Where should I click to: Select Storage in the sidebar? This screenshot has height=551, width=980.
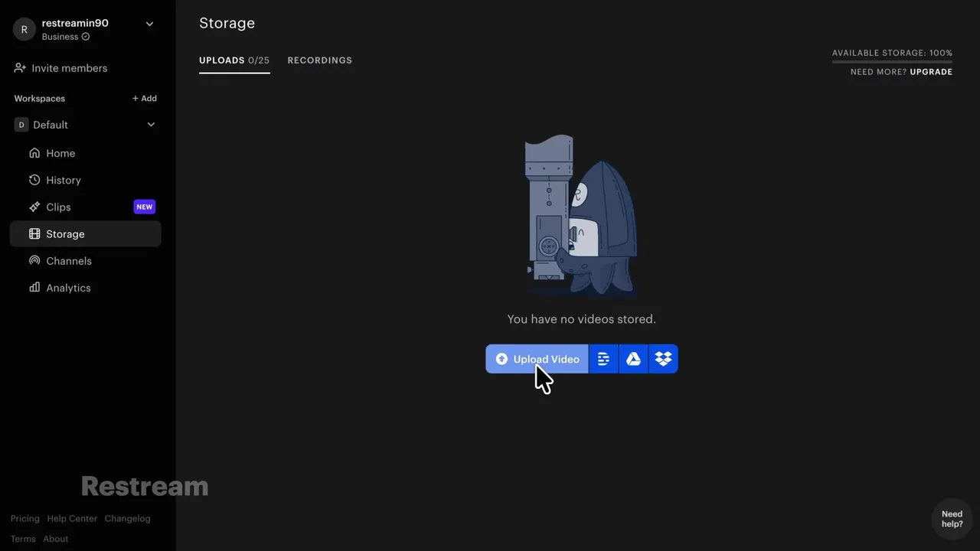[x=86, y=234]
